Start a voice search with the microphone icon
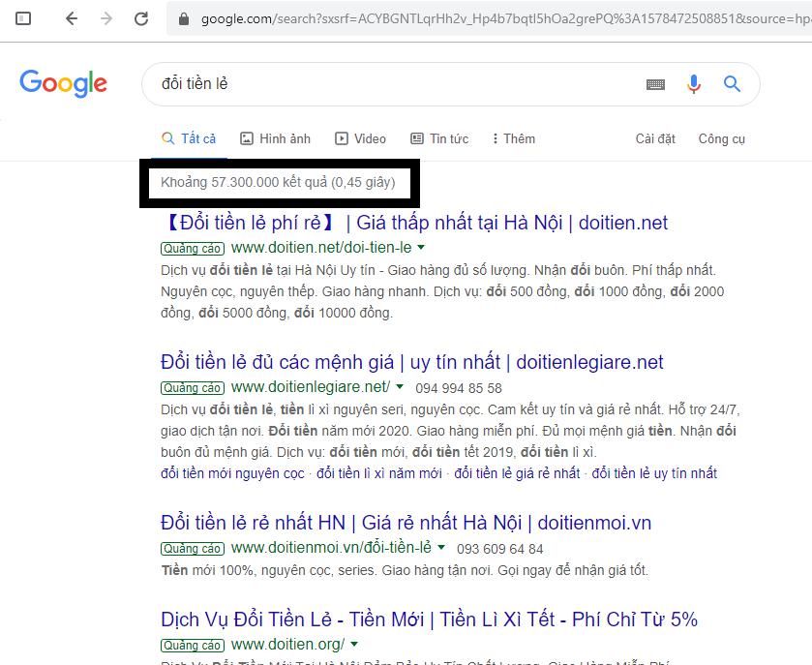The width and height of the screenshot is (812, 665). tap(694, 84)
